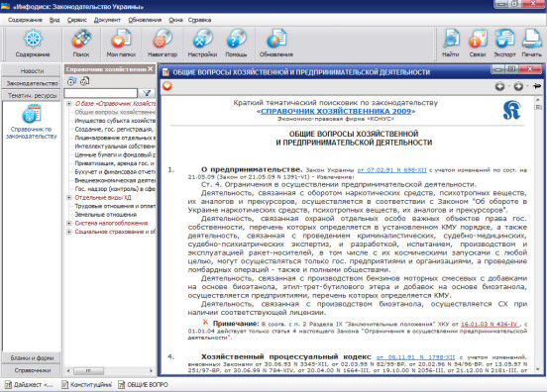
Task: Click the Экспорт to Word icon
Action: (x=504, y=39)
